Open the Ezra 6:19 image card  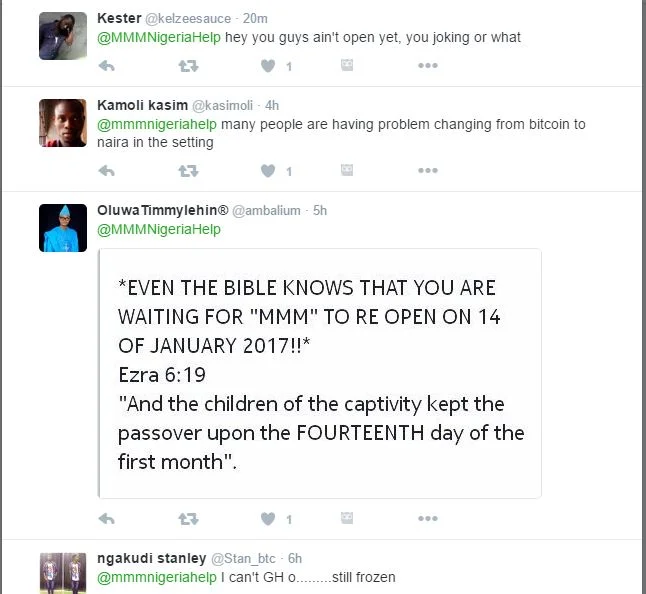[x=320, y=374]
